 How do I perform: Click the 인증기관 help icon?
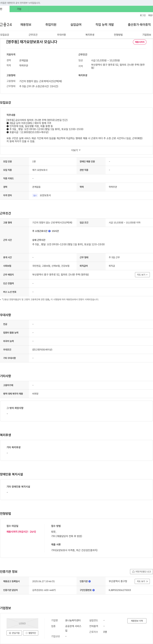click(89, 581)
